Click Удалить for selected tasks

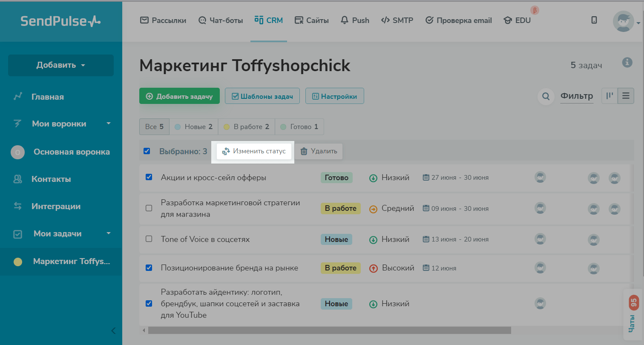(x=319, y=151)
